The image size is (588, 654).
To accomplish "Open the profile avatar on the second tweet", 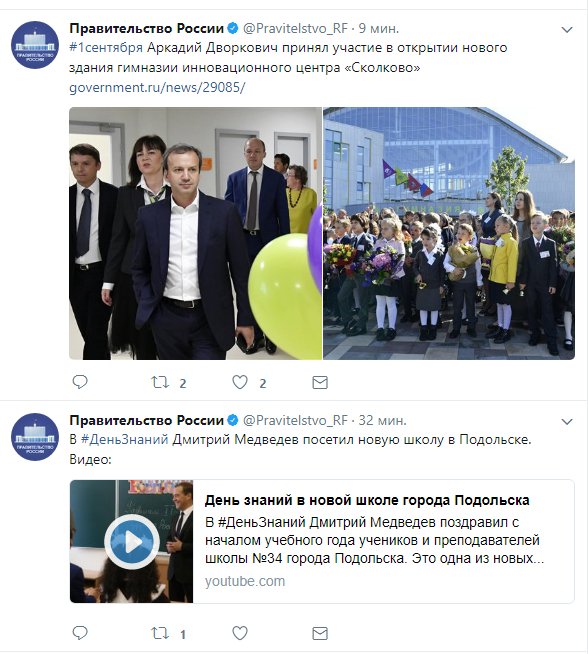I will (35, 437).
